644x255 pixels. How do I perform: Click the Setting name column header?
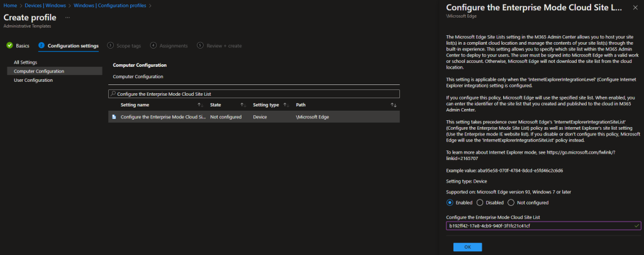(135, 105)
